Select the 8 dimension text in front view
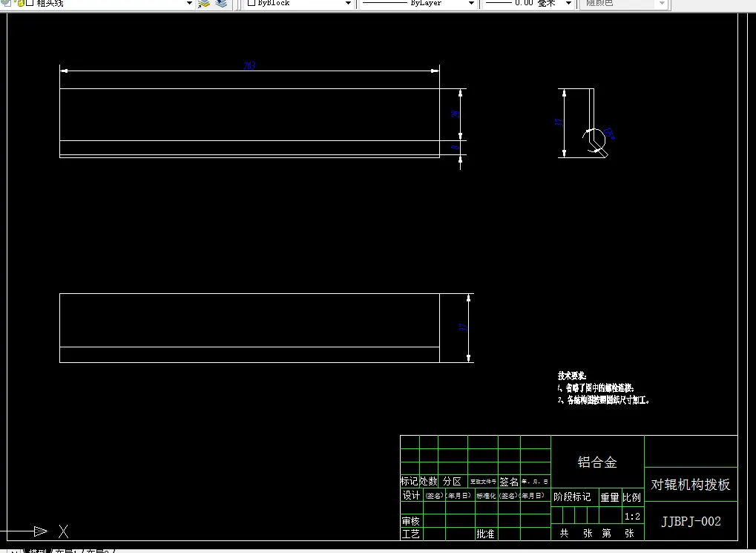The height and width of the screenshot is (553, 756). pyautogui.click(x=456, y=147)
